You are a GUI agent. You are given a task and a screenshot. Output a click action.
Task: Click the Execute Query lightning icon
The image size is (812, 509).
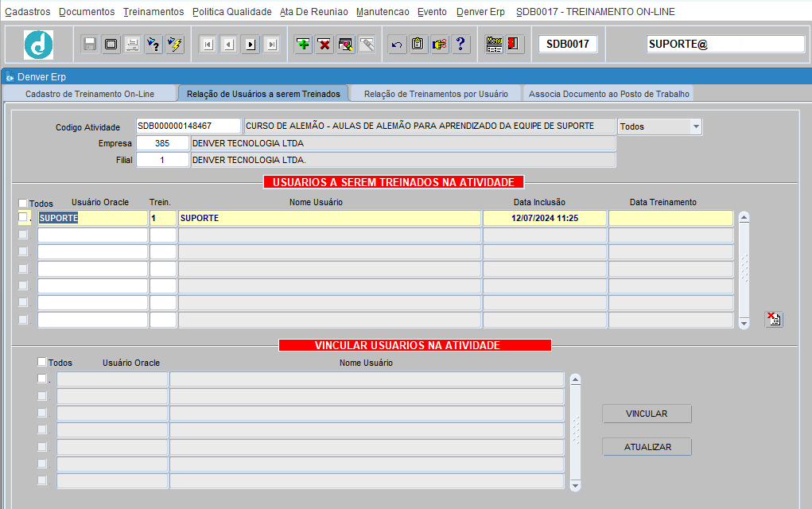175,45
